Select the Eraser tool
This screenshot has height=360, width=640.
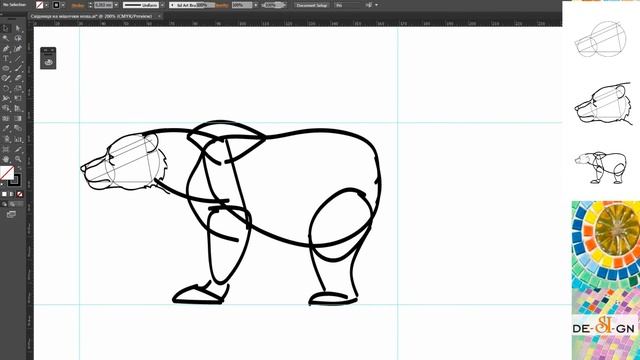coord(18,78)
